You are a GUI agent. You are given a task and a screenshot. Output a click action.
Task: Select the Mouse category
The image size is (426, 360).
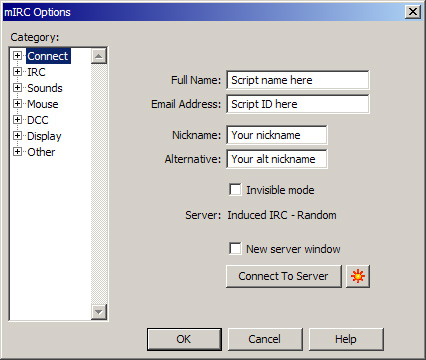[43, 104]
